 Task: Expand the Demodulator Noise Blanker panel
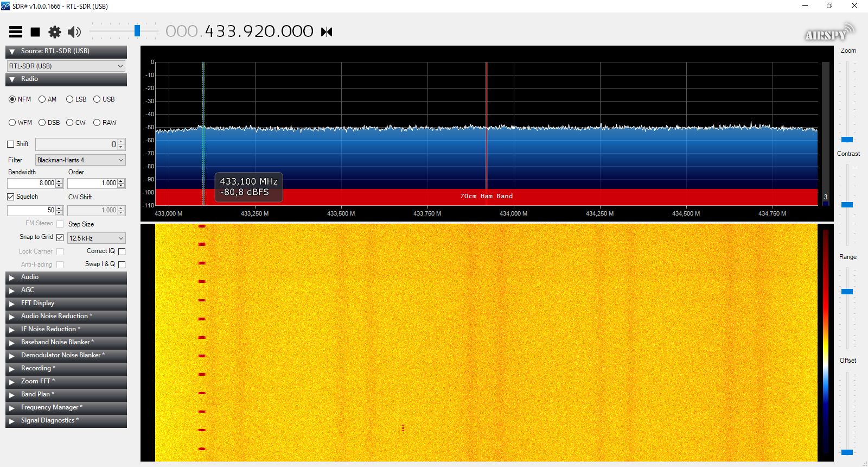66,356
